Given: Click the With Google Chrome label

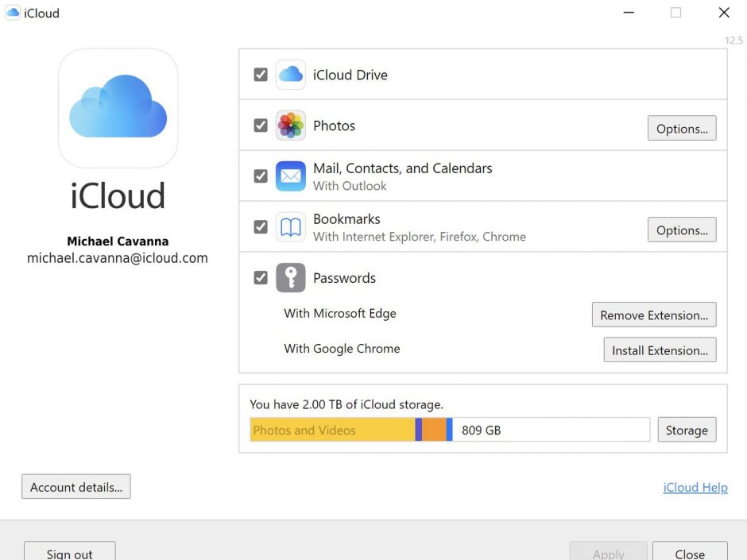Looking at the screenshot, I should point(342,349).
